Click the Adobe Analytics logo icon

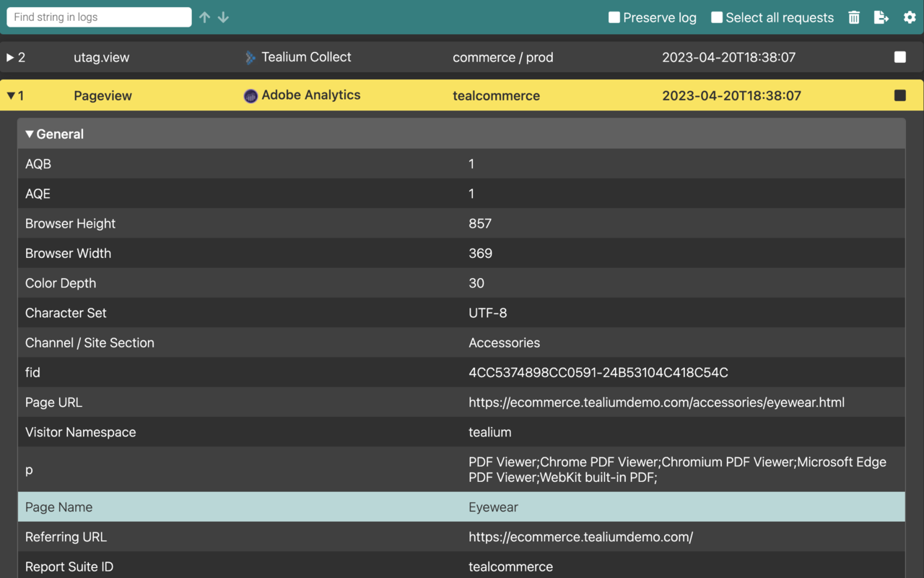[250, 95]
